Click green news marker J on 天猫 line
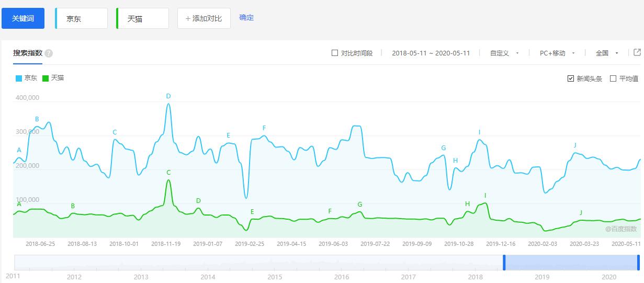This screenshot has height=283, width=644. point(581,212)
